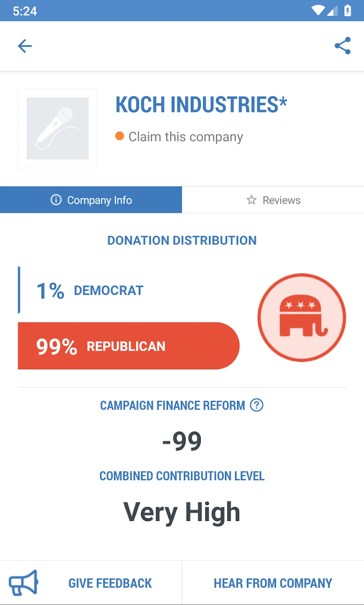Tap the Campaign Finance Reform help icon

coord(257,405)
